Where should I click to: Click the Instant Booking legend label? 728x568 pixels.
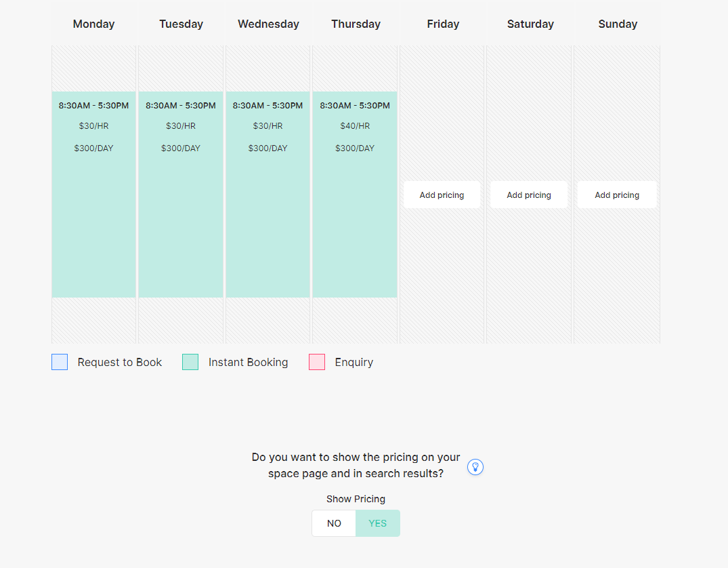[x=248, y=362]
